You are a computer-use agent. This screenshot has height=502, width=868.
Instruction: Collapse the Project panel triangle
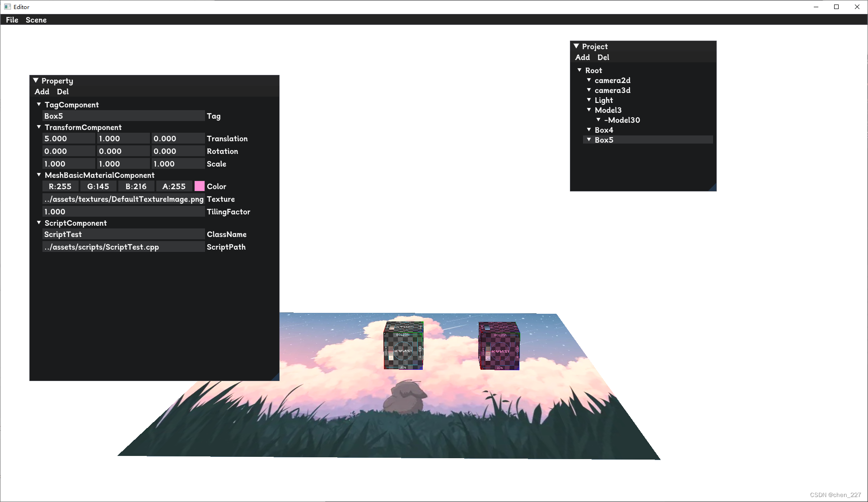tap(576, 46)
